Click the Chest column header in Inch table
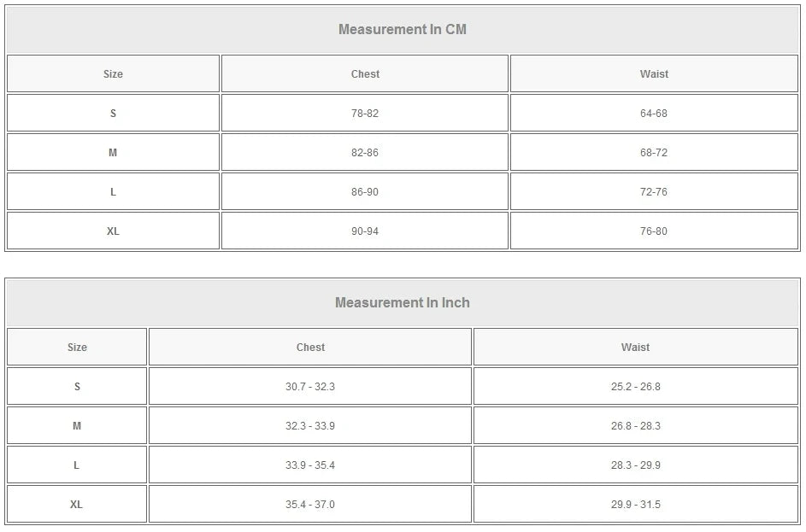This screenshot has width=806, height=532. [310, 348]
